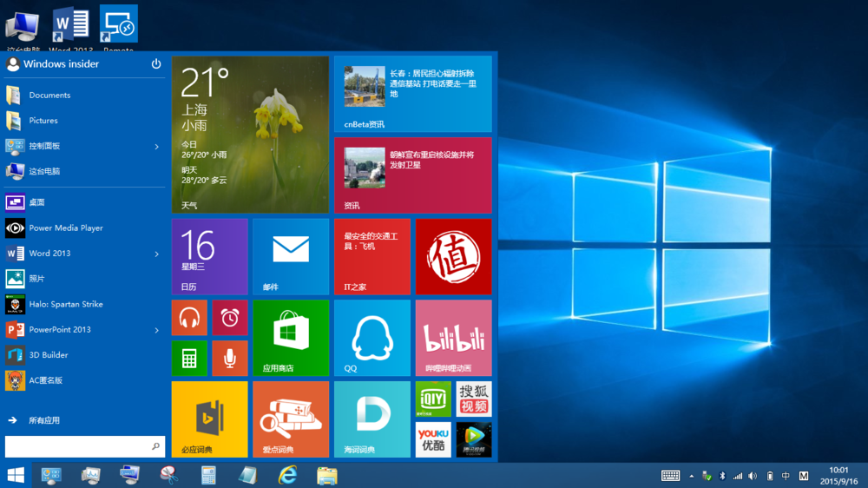Open the 海词词典 tile
Viewport: 868px width, 488px height.
372,419
